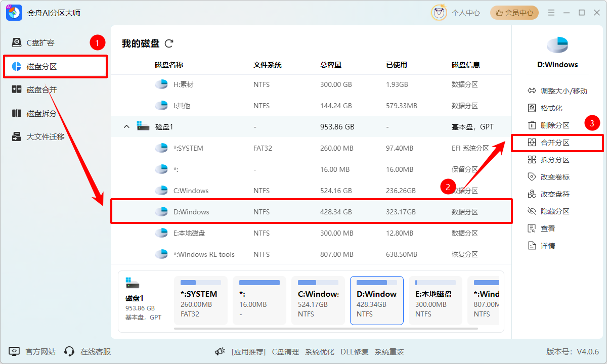
Task: Click the 版本号：V4.0.6 text
Action: tap(573, 352)
